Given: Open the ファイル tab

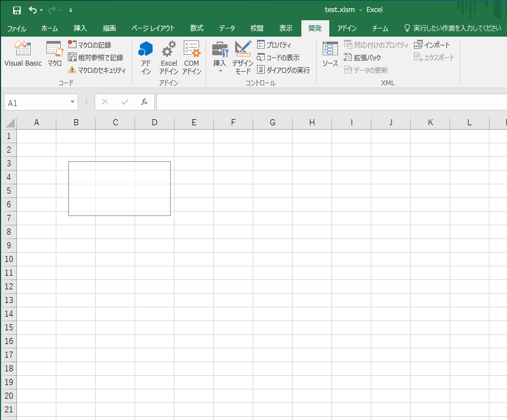Looking at the screenshot, I should [x=17, y=28].
